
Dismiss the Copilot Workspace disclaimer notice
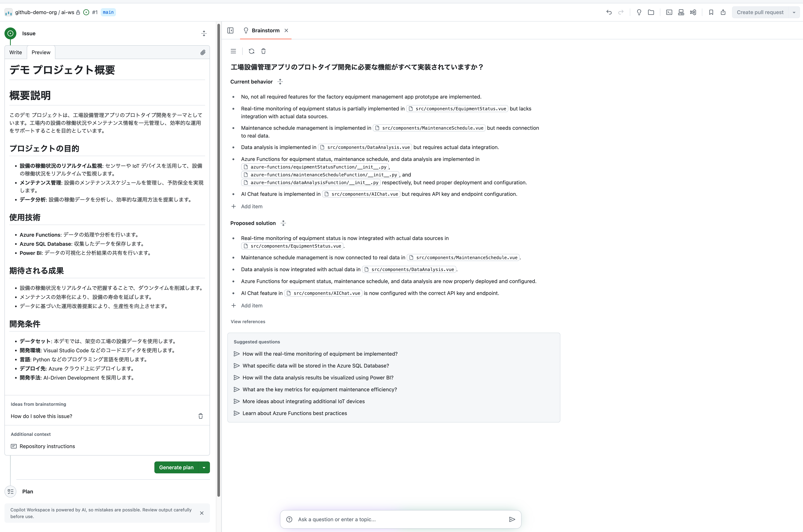[x=202, y=513]
